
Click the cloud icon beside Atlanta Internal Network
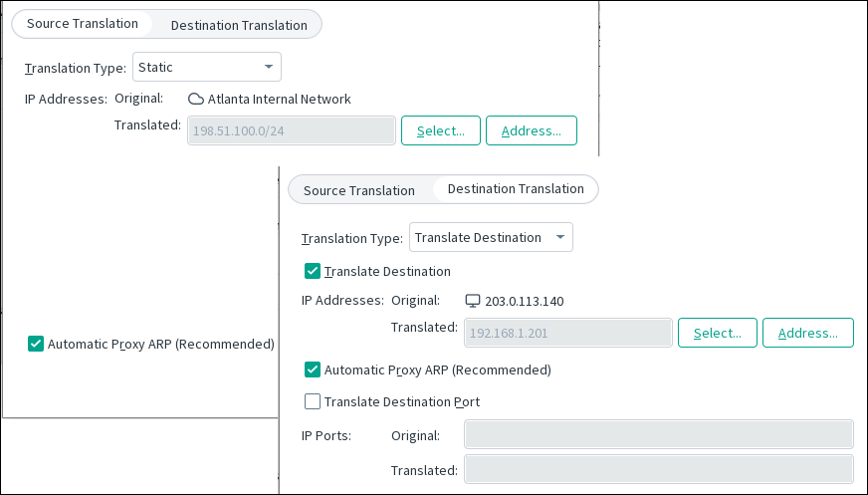196,99
